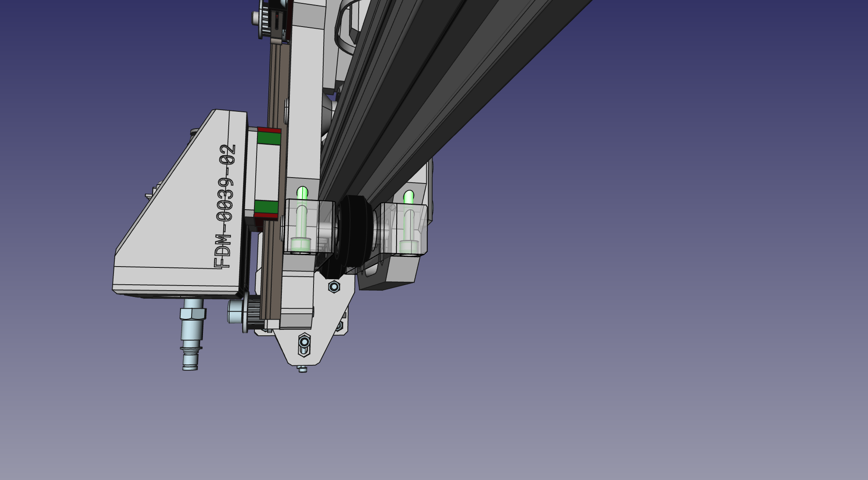The height and width of the screenshot is (480, 868).
Task: Click the hex nut on nozzle fitting
Action: coord(192,314)
